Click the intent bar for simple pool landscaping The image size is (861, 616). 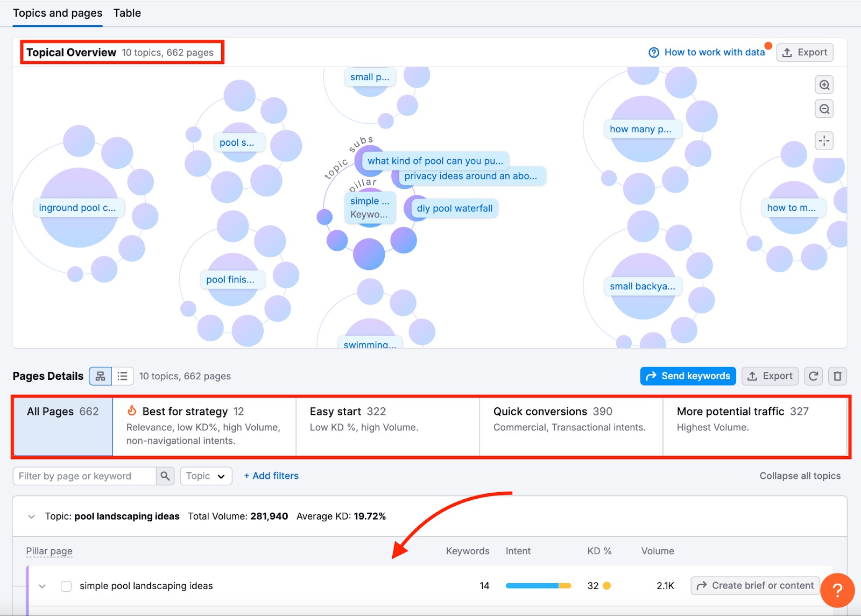[538, 586]
